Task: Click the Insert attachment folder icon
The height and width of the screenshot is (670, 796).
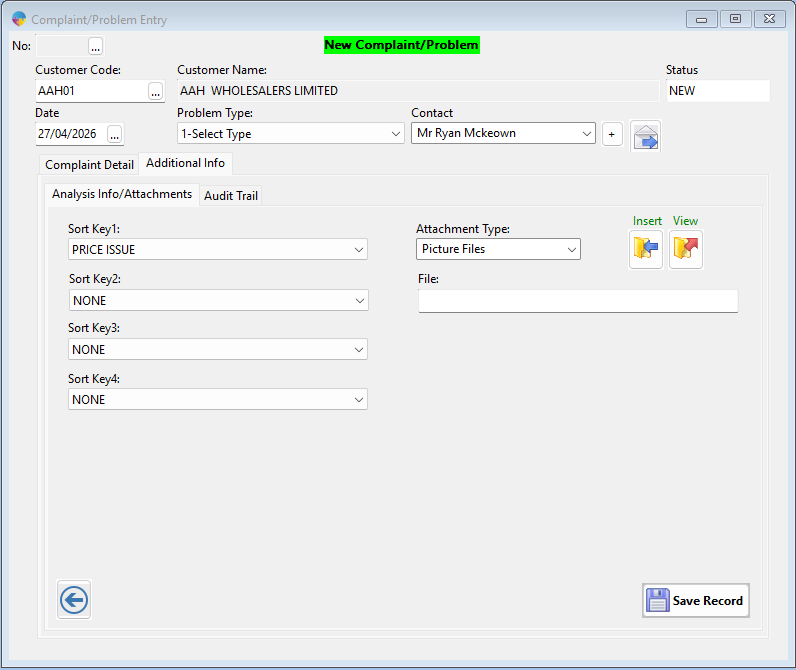Action: pyautogui.click(x=646, y=249)
